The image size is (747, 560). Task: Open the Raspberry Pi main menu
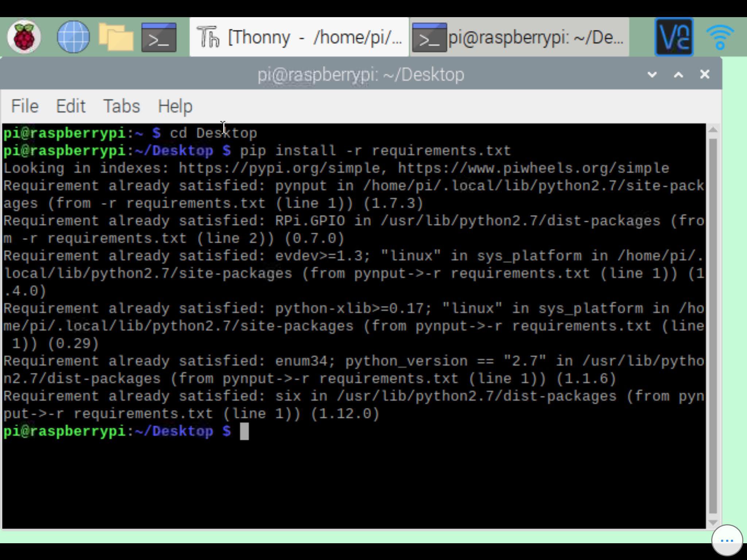pos(24,37)
